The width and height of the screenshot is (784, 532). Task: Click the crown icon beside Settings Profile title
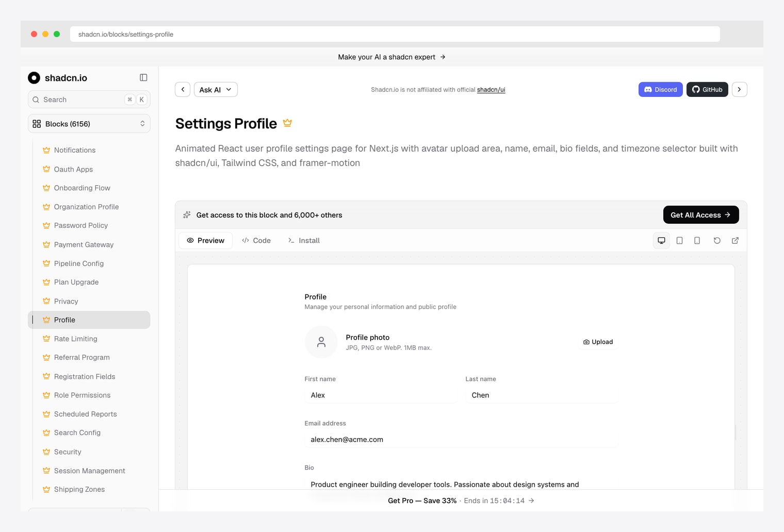[287, 123]
